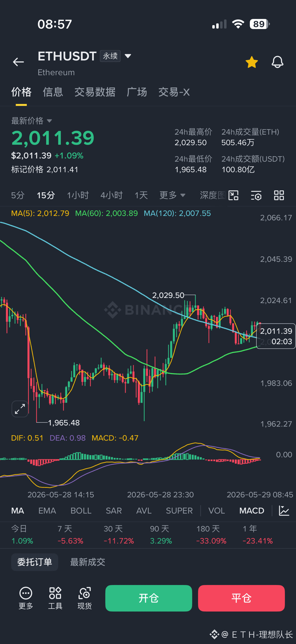296x644 pixels.
Task: Switch to the 价格 tab
Action: [x=21, y=92]
